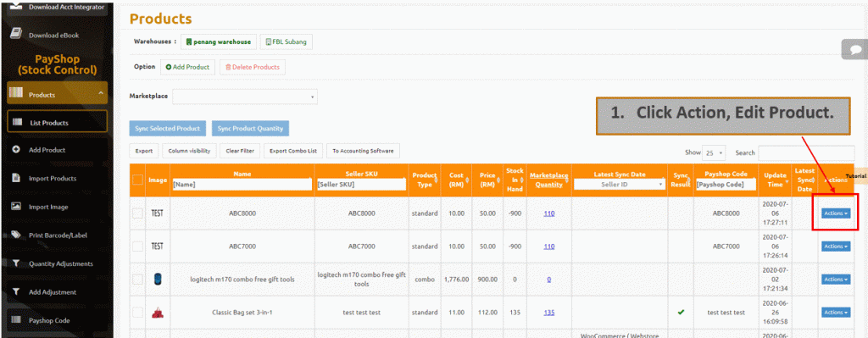Viewport: 868px width, 338px height.
Task: Click Sync Product Quantity button
Action: coord(250,129)
